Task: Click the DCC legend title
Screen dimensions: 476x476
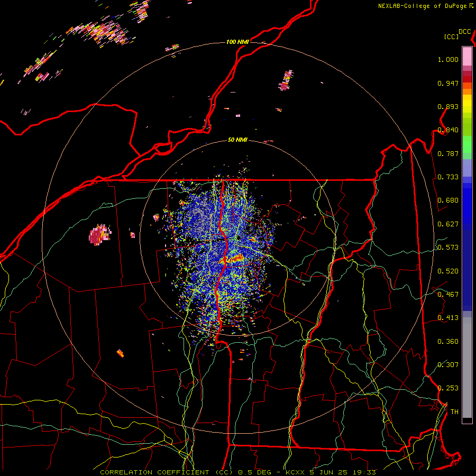Action: (x=464, y=32)
